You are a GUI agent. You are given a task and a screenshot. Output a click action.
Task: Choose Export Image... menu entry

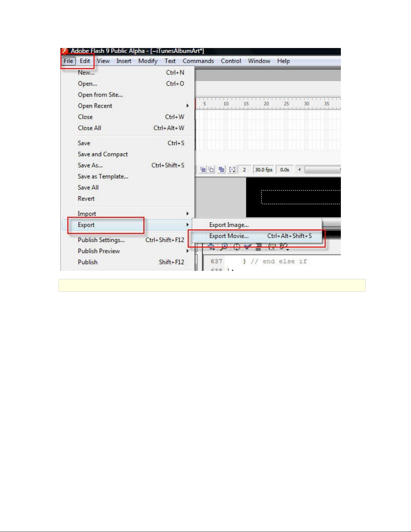pos(229,225)
